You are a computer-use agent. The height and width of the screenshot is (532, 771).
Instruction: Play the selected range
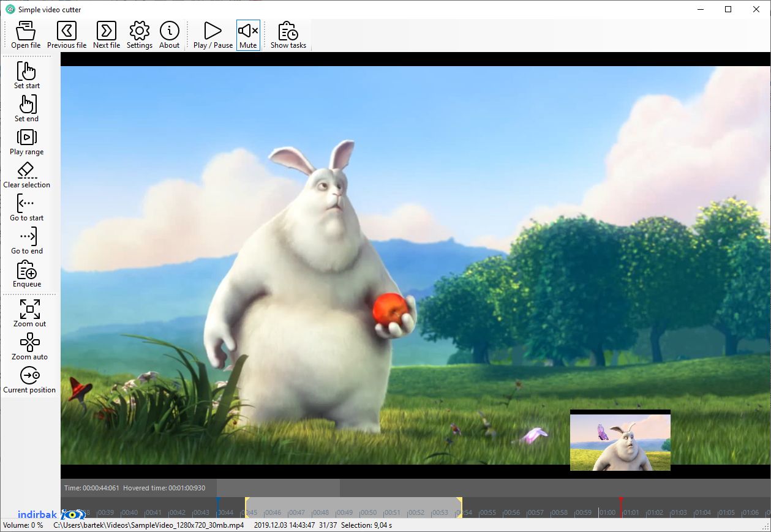click(x=27, y=141)
